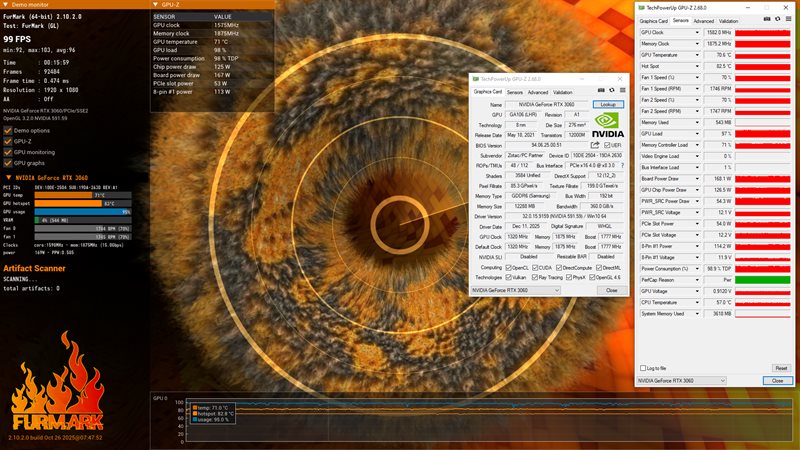Click the Reset button in Sensors window
The width and height of the screenshot is (800, 450).
point(780,368)
